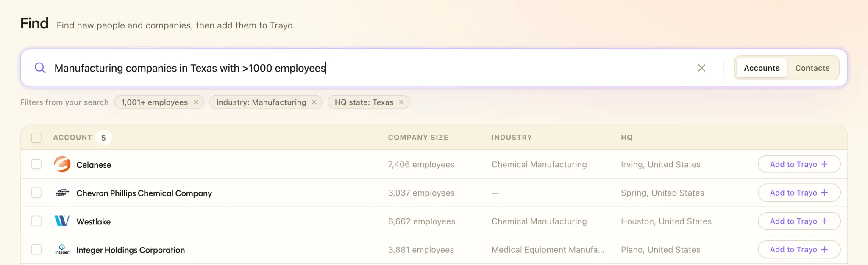This screenshot has width=868, height=265.
Task: Clear the search query with the X
Action: (701, 68)
